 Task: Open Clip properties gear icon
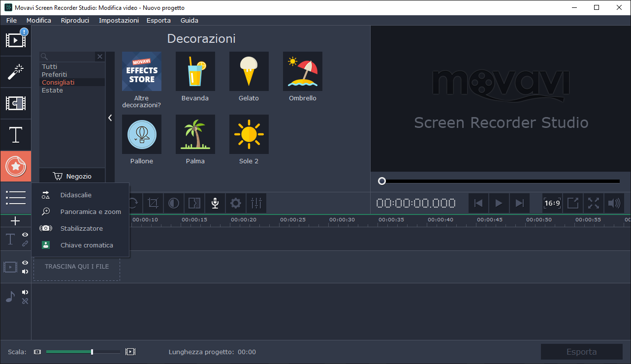pyautogui.click(x=236, y=203)
